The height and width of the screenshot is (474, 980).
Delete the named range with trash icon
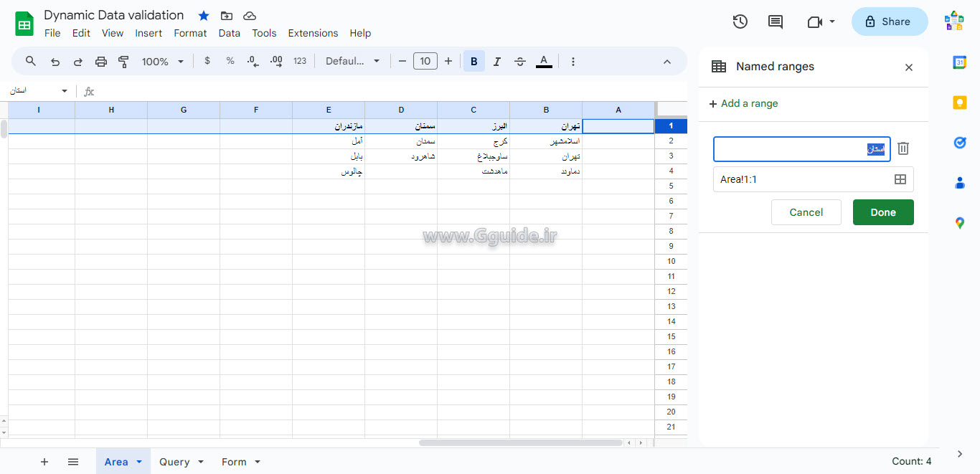[903, 148]
